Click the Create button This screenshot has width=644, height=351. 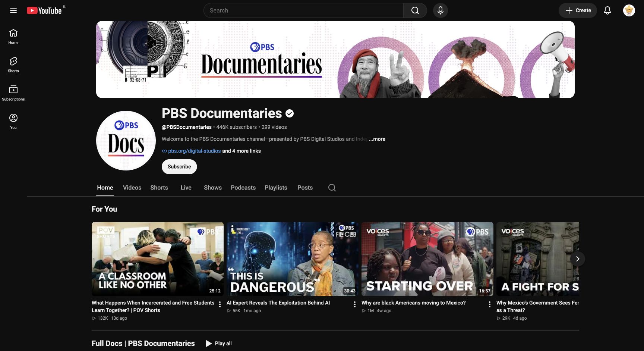[x=578, y=10]
